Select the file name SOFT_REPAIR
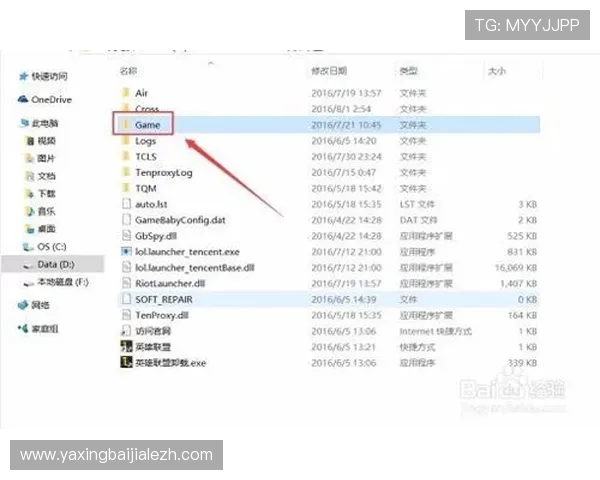Viewport: 600px width, 480px height. pyautogui.click(x=164, y=299)
